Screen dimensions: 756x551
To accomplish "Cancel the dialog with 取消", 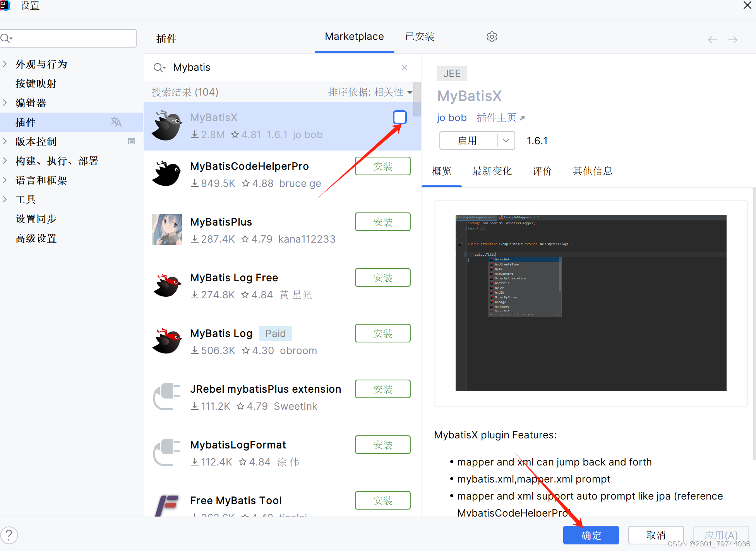I will coord(656,535).
